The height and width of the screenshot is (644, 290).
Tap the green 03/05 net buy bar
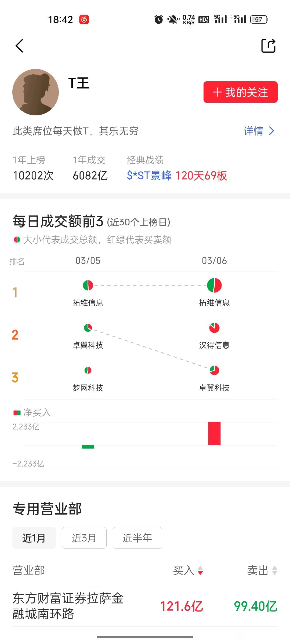coord(88,447)
